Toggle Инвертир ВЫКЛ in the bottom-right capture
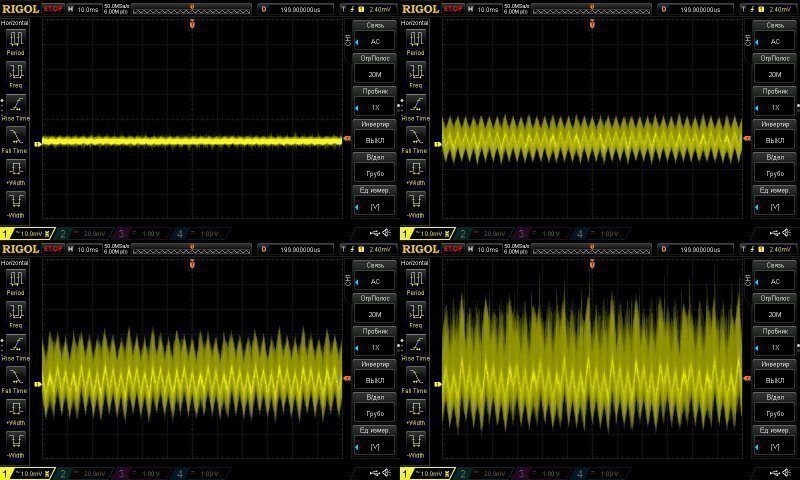The height and width of the screenshot is (480, 800). 774,374
